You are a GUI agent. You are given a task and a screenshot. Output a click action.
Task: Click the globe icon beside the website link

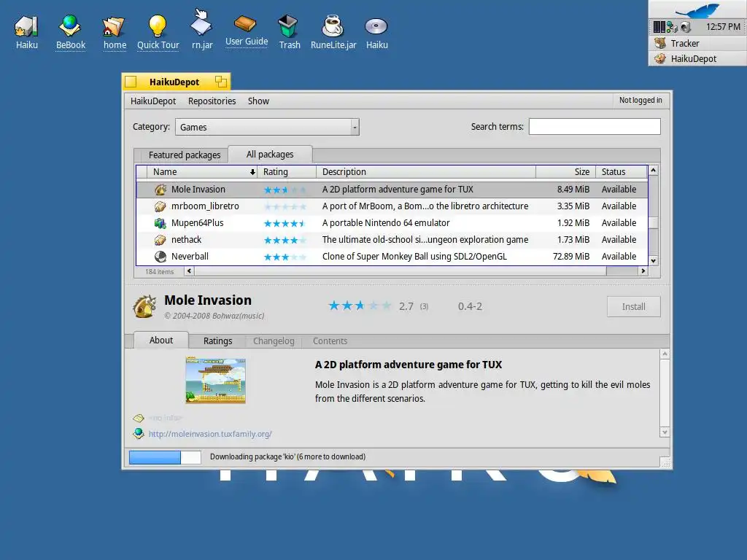[x=139, y=433]
